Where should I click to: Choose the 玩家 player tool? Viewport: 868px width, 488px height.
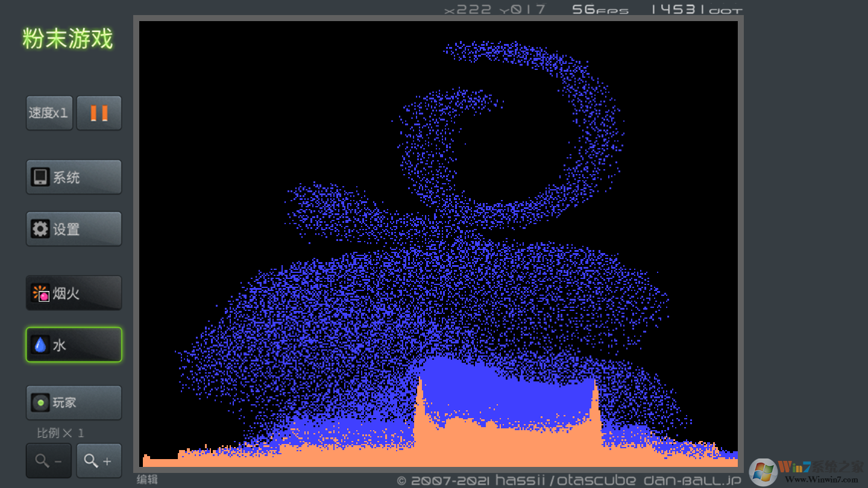click(x=74, y=402)
